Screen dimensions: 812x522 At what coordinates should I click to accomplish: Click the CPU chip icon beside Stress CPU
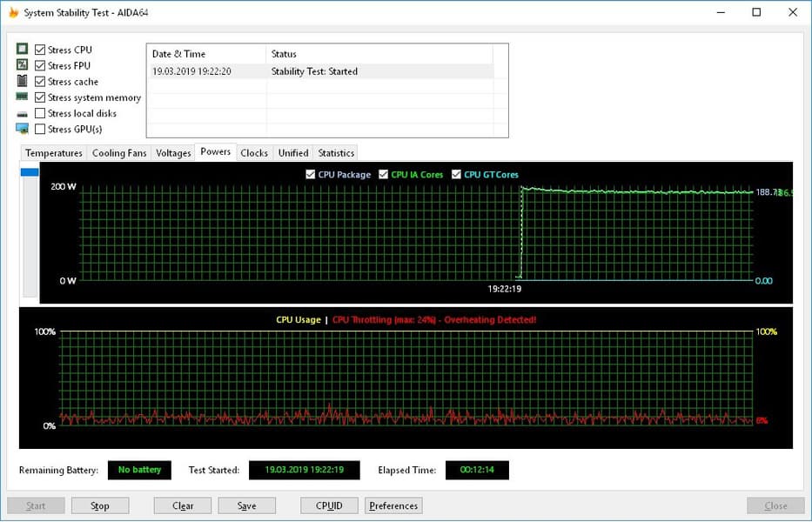click(x=22, y=49)
